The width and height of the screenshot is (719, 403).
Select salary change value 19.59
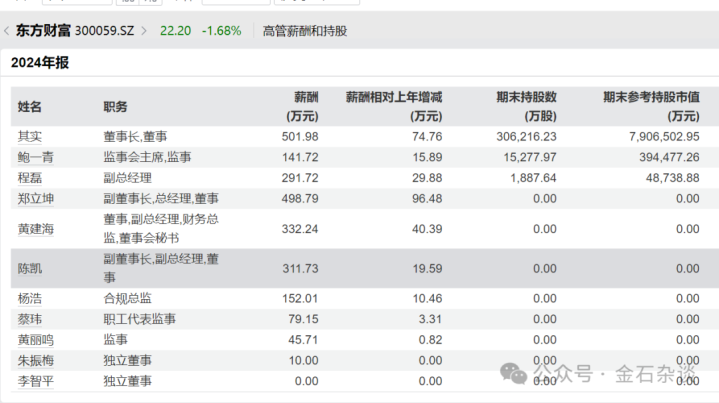427,269
